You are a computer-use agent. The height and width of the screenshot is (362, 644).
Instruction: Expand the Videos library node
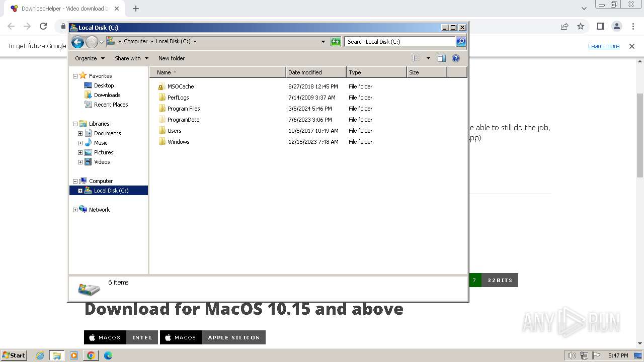[80, 162]
